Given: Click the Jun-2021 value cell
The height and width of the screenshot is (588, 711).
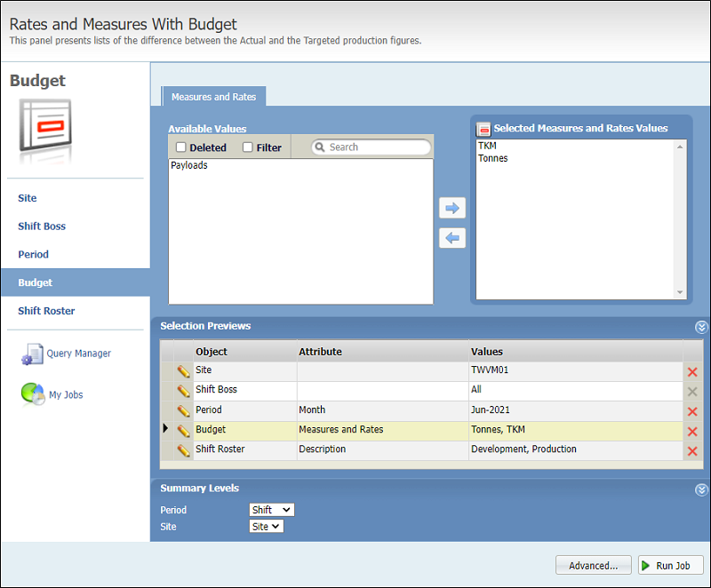Looking at the screenshot, I should 576,411.
